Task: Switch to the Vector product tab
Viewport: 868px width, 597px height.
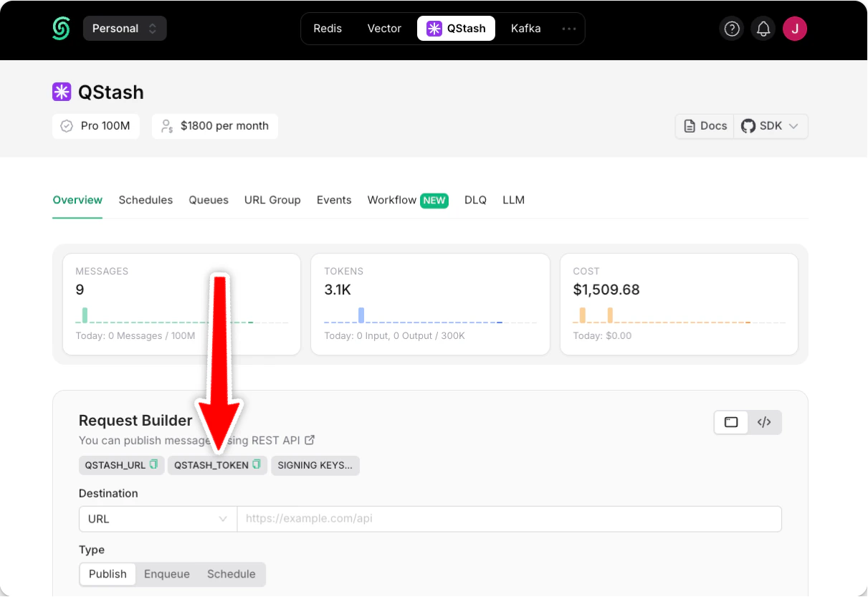Action: 384,29
